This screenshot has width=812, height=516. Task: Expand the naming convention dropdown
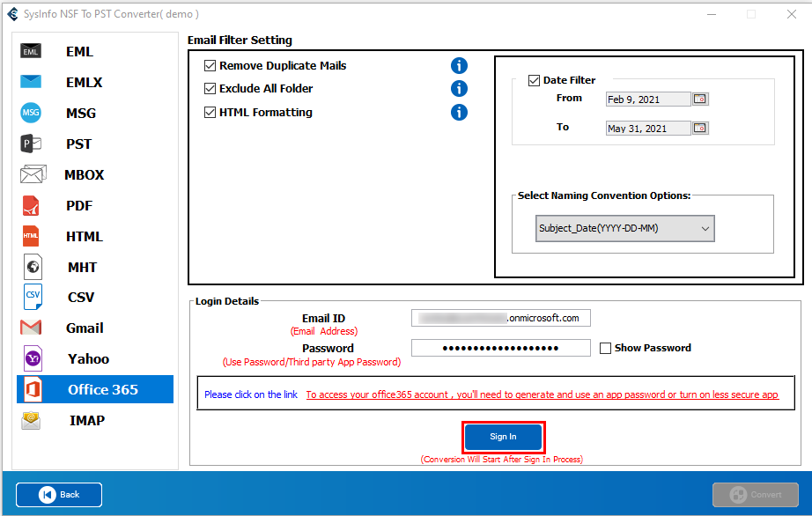pyautogui.click(x=624, y=229)
